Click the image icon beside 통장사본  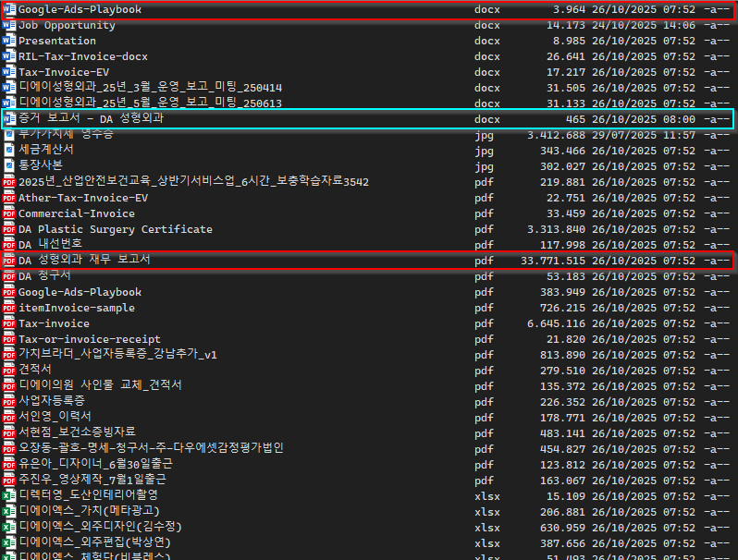tap(9, 165)
